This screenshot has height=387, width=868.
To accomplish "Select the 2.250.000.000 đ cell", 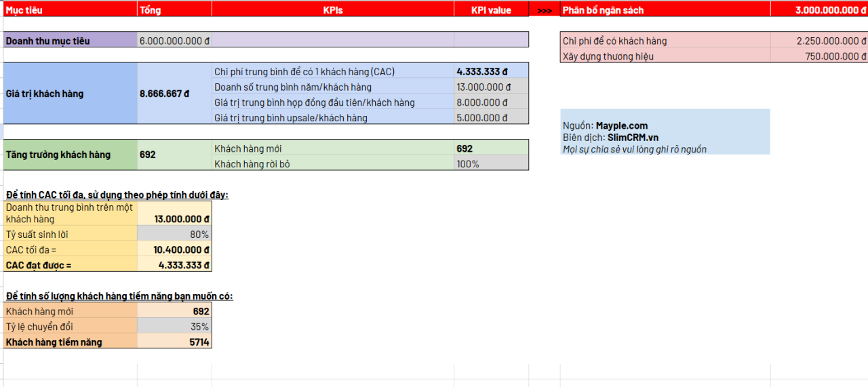I will 819,41.
